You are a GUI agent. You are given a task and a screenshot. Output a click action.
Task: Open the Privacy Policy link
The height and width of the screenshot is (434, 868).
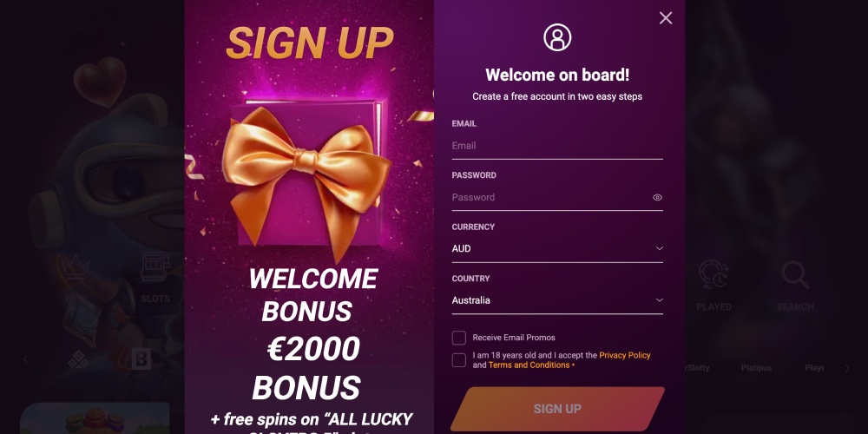pos(624,355)
